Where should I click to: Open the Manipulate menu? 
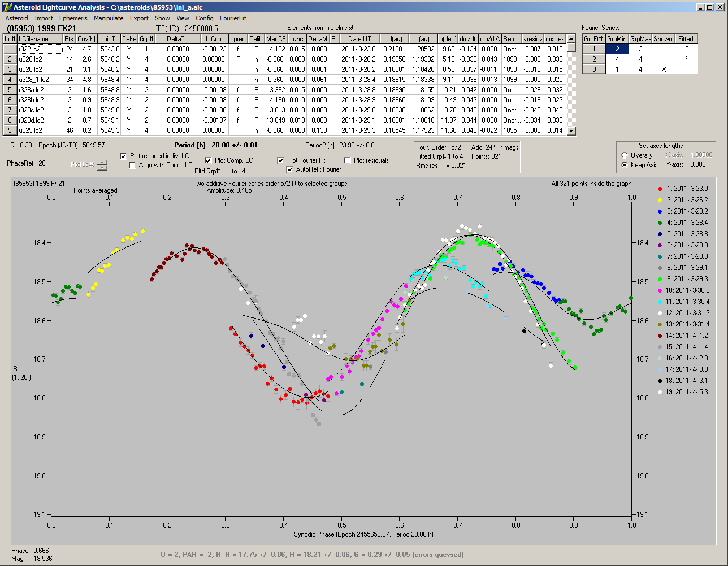coord(109,18)
